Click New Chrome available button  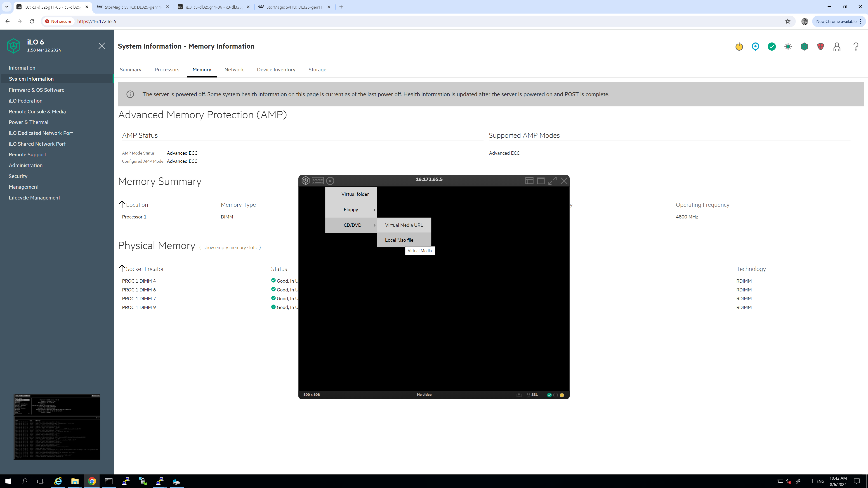tap(836, 21)
